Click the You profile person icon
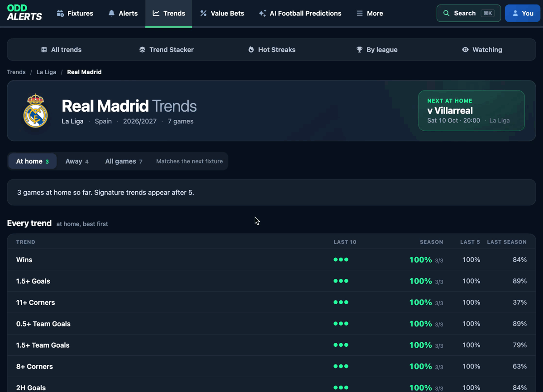Screen dimensions: 543x392 515,13
